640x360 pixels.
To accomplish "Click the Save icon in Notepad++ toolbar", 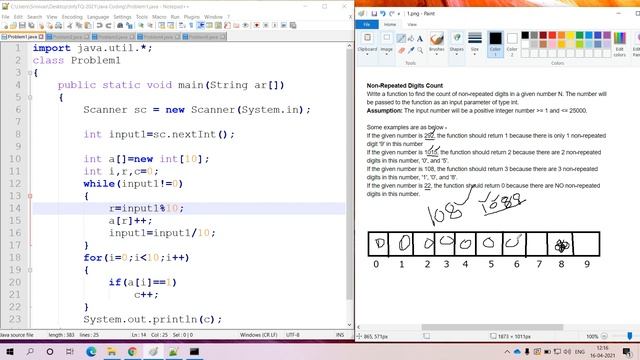I will pos(22,25).
